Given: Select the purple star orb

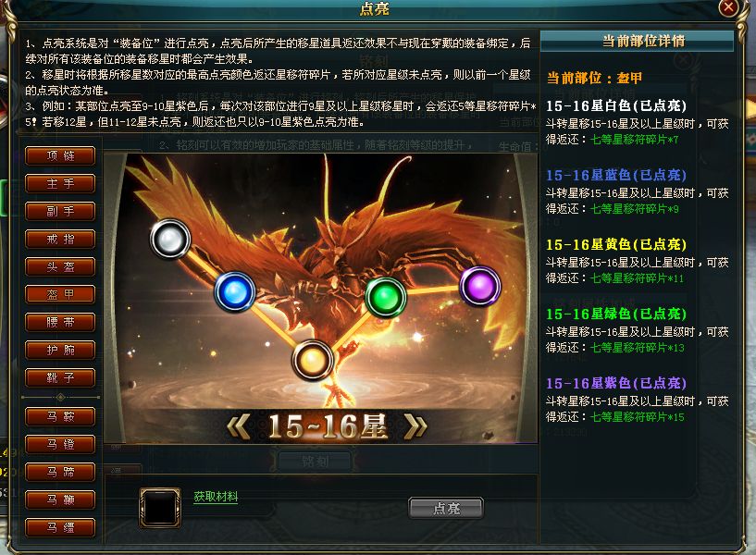Looking at the screenshot, I should (x=480, y=286).
